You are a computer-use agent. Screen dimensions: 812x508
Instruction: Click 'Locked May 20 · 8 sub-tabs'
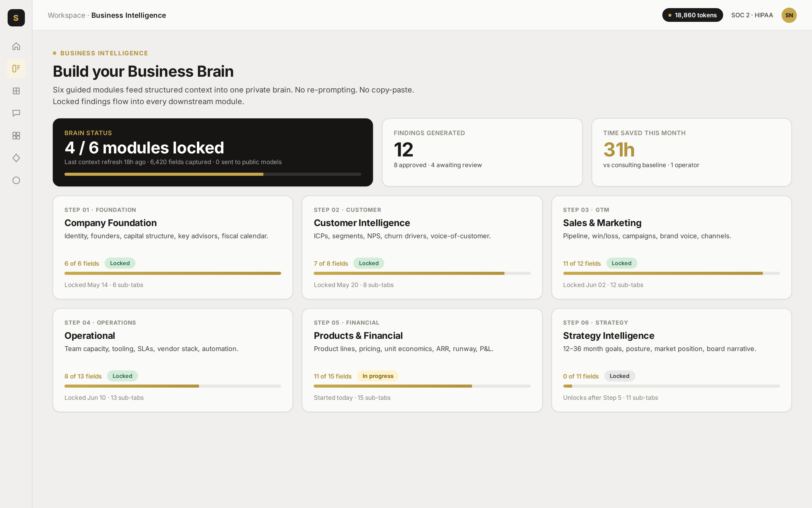click(x=354, y=285)
